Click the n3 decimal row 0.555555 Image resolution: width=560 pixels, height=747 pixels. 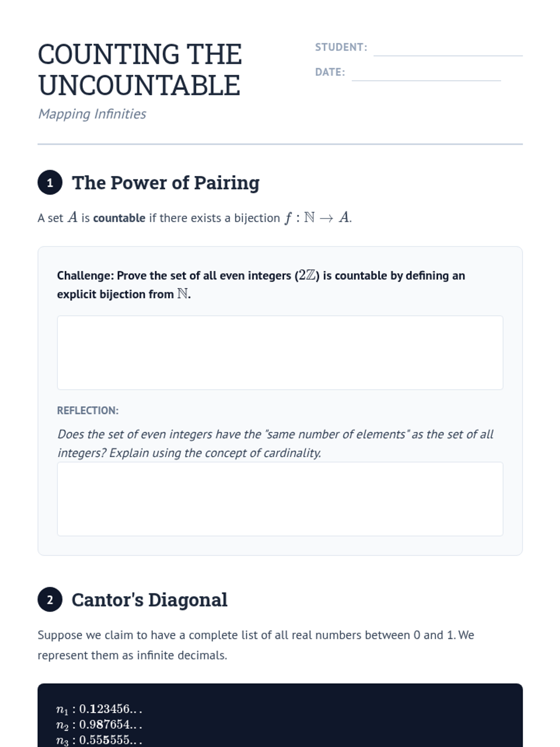99,740
